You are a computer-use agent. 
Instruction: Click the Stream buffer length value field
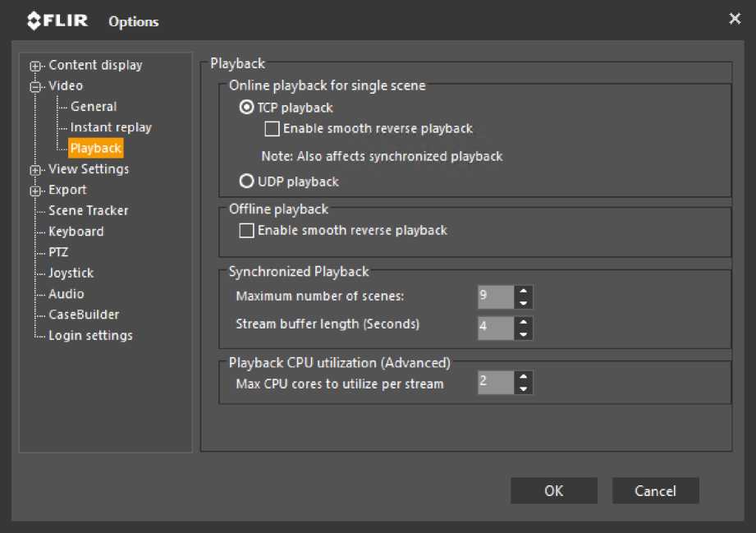495,328
